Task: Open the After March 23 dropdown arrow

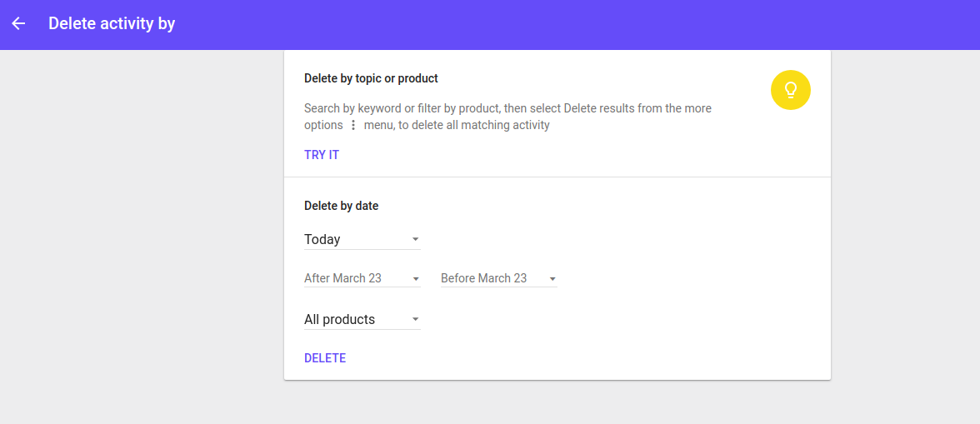Action: pos(415,279)
